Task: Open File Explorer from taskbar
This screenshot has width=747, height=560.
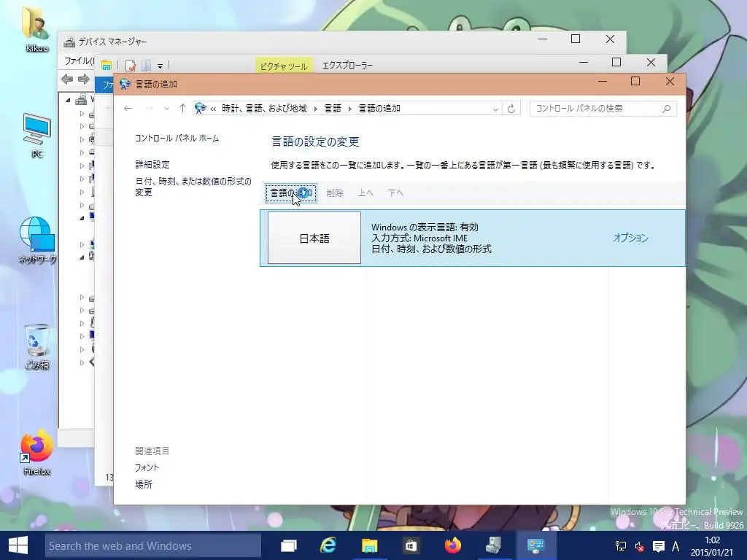Action: click(x=370, y=545)
